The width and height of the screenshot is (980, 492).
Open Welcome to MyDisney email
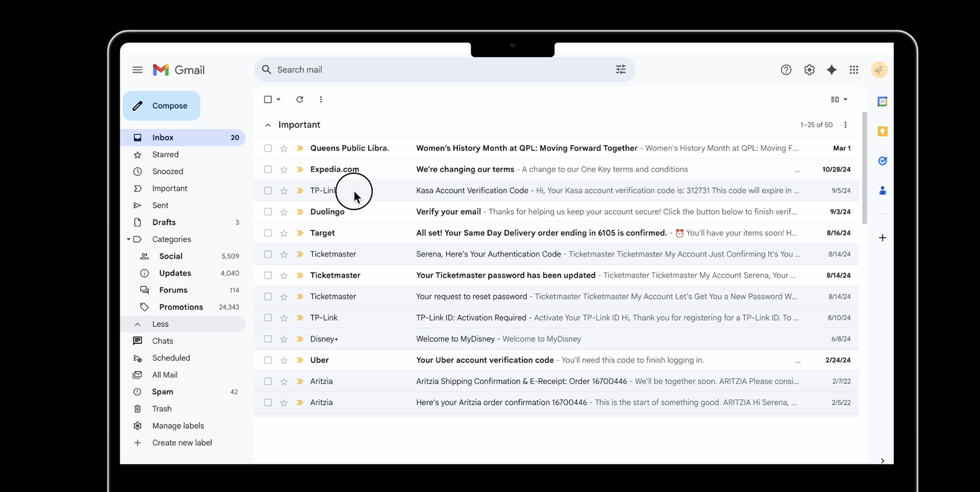pos(556,339)
